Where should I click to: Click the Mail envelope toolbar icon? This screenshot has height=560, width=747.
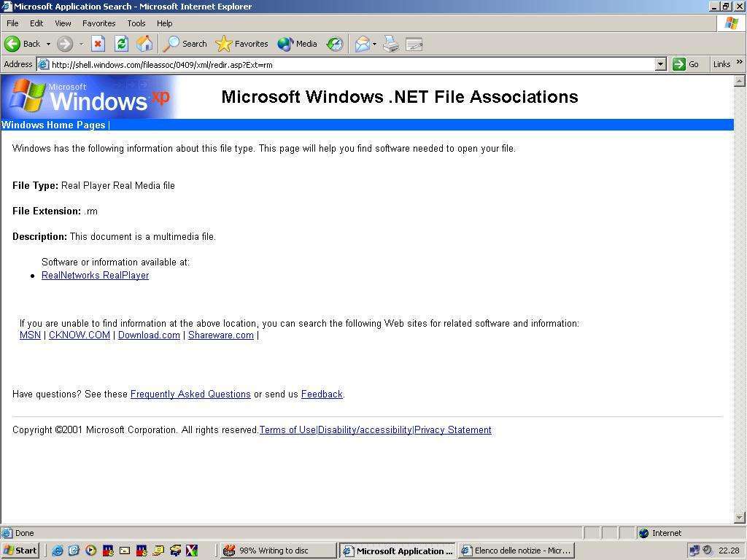362,44
